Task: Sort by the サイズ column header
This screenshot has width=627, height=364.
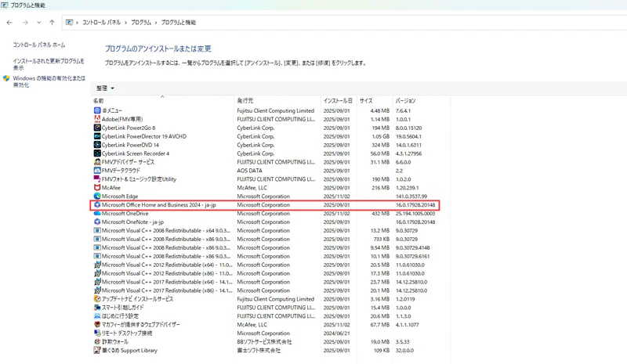Action: point(374,101)
